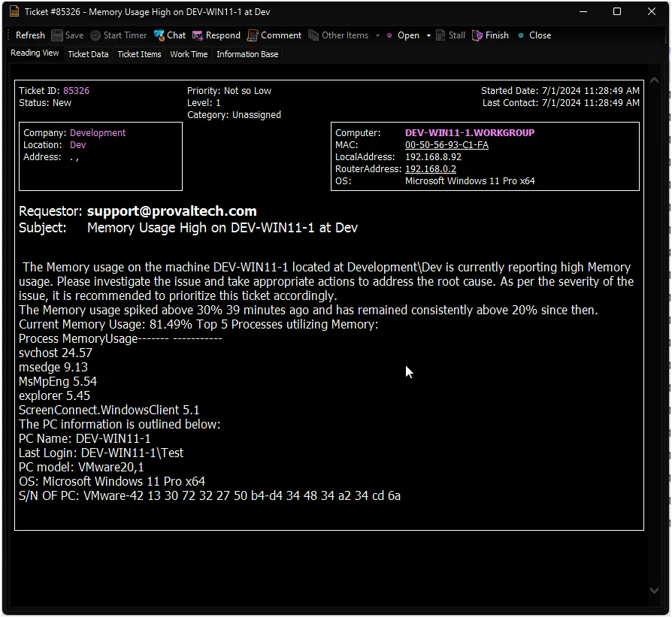Viewport: 672px width, 618px height.
Task: Set ticket status with the Open button
Action: tap(408, 35)
